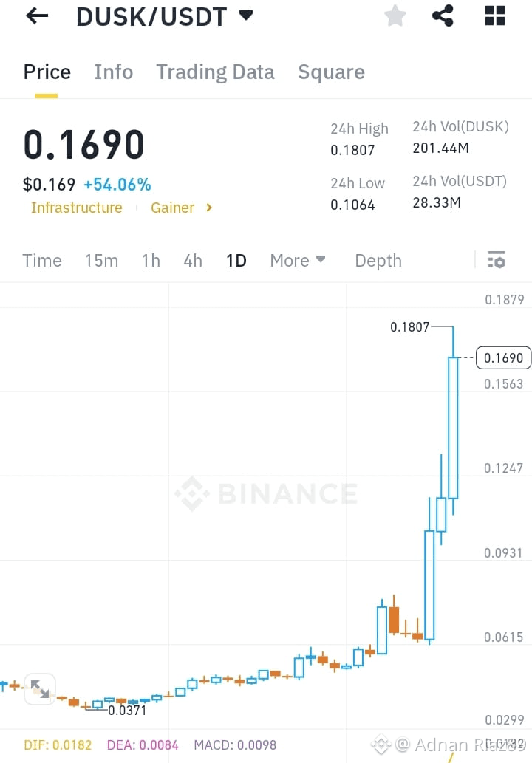This screenshot has height=763, width=532.
Task: Switch to the Info tab
Action: click(x=113, y=72)
